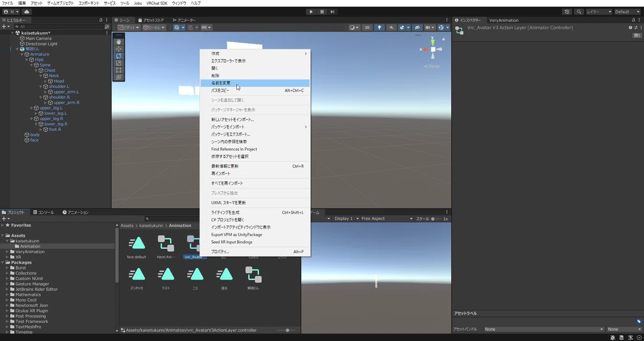Choose 名前を変更 in context menu
The height and width of the screenshot is (341, 644).
(255, 83)
